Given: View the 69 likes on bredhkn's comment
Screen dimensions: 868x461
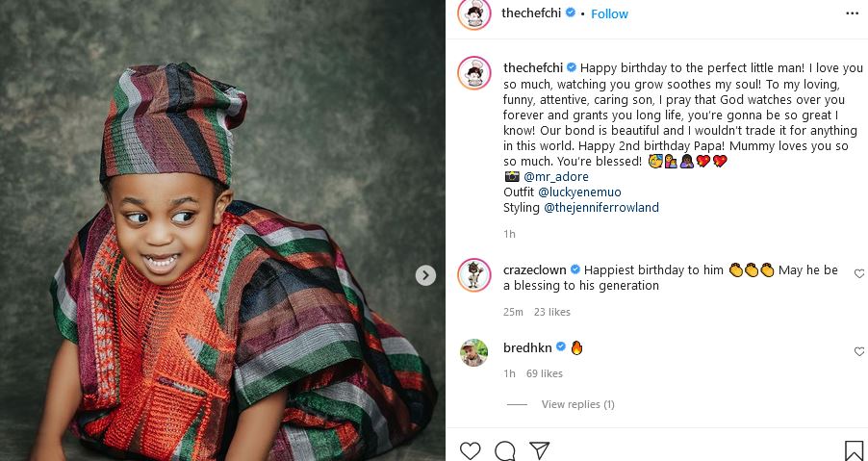Looking at the screenshot, I should click(x=544, y=373).
